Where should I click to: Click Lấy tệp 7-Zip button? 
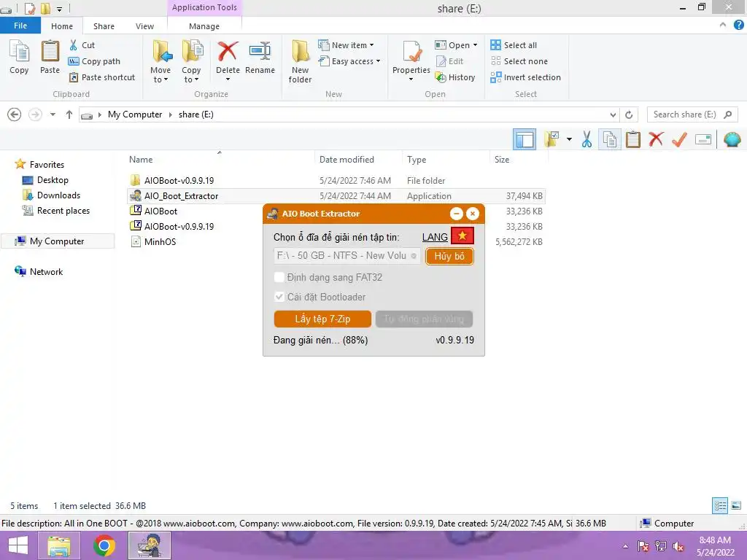(x=322, y=319)
